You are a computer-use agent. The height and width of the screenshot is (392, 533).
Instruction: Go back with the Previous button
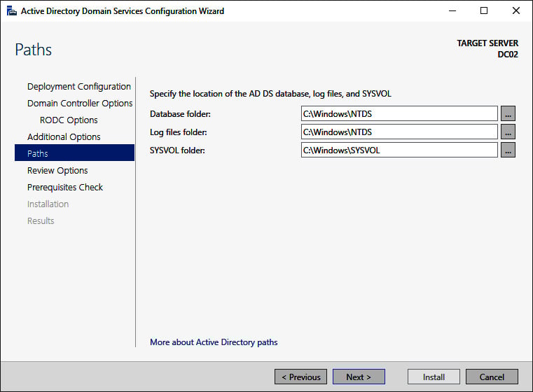click(301, 377)
